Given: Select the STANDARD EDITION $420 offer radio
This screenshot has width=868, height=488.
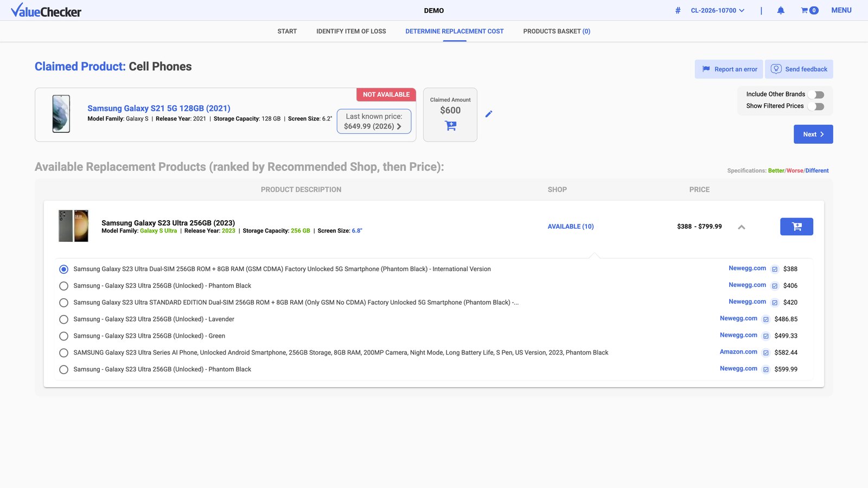Looking at the screenshot, I should tap(63, 303).
